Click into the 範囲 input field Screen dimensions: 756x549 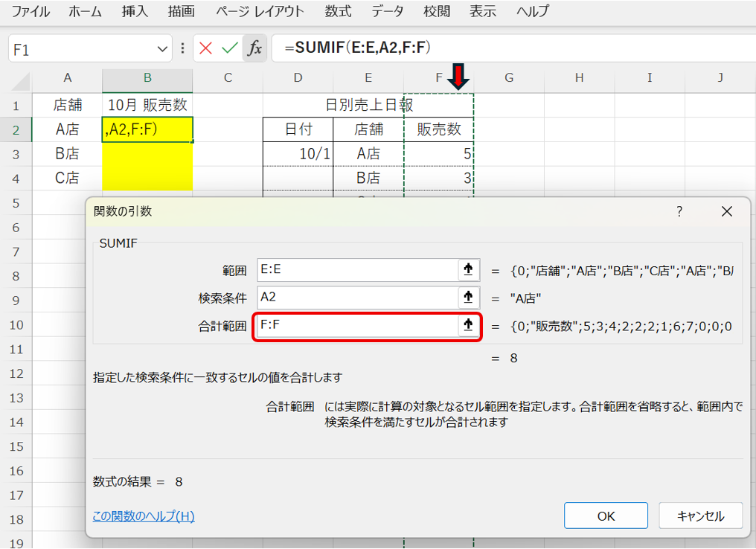pos(357,270)
